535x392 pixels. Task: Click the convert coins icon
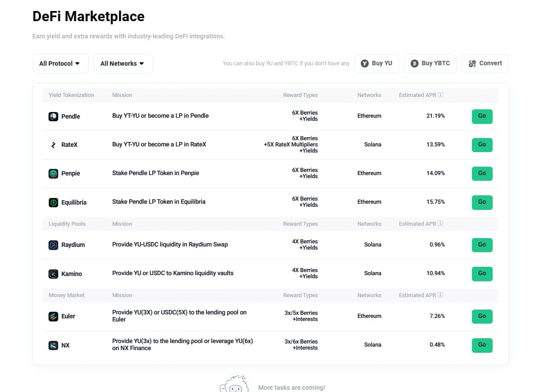[x=472, y=63]
